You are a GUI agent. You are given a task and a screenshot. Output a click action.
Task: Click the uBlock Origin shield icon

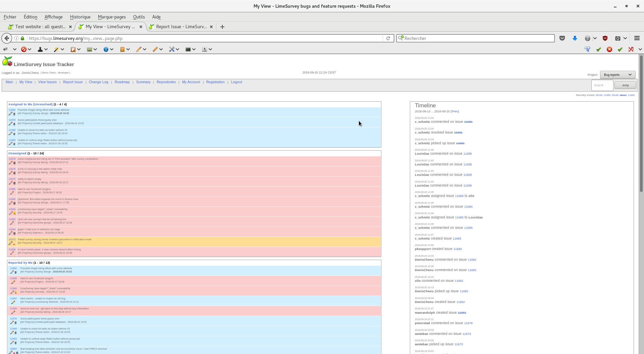pyautogui.click(x=605, y=38)
